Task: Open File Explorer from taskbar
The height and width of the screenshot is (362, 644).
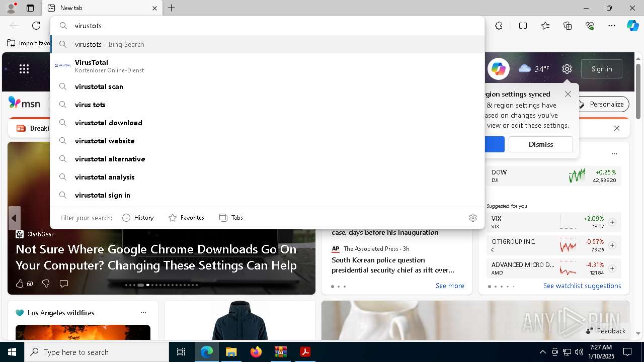Action: [231, 352]
